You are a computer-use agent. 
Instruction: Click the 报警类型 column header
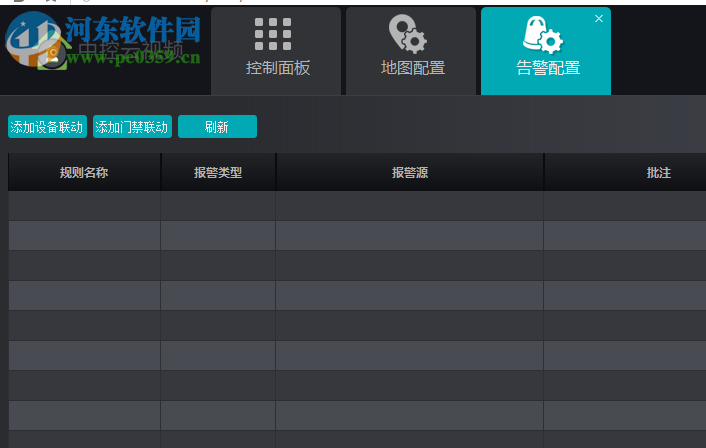coord(218,172)
